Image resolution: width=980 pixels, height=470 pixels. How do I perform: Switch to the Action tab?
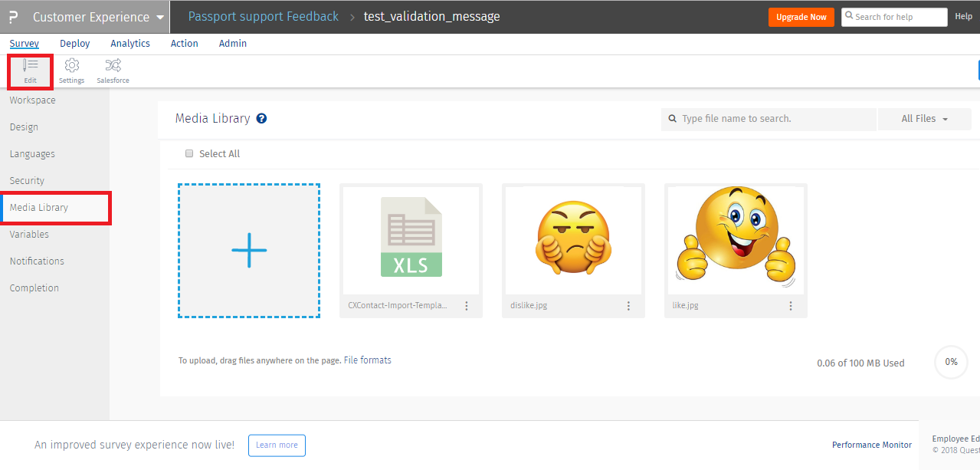(185, 44)
